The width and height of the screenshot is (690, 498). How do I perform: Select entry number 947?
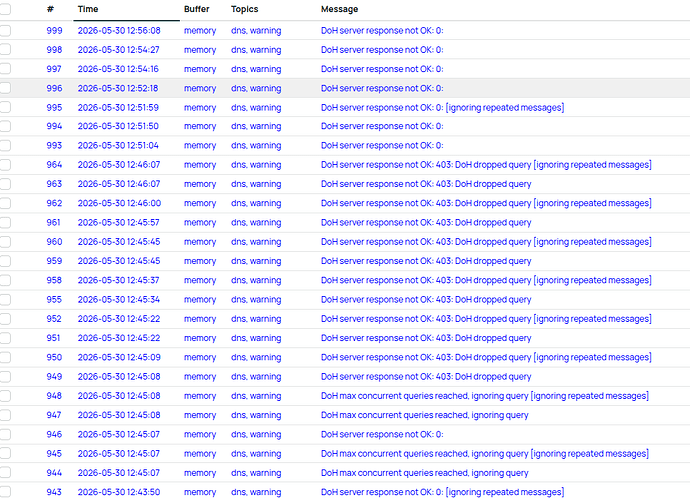(x=54, y=415)
